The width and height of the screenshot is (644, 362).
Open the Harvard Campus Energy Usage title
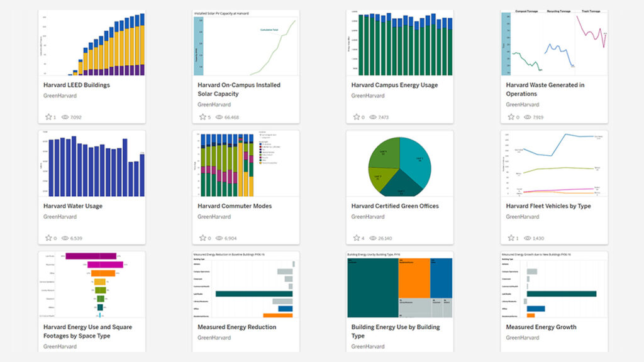[x=394, y=85]
